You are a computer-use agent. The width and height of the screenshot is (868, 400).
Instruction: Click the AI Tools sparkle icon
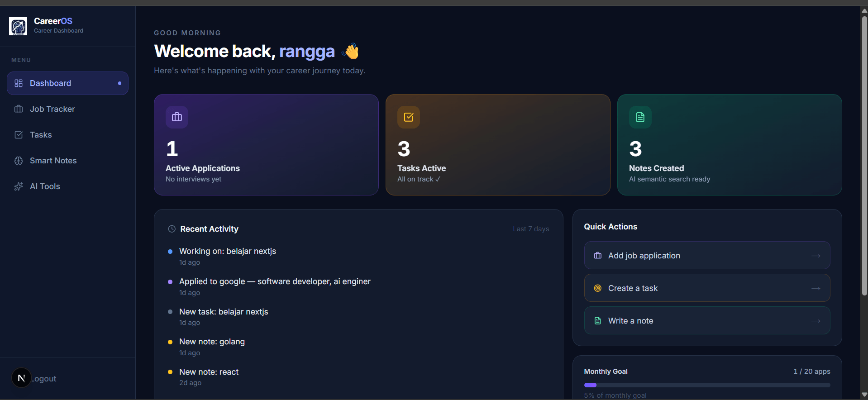tap(19, 186)
